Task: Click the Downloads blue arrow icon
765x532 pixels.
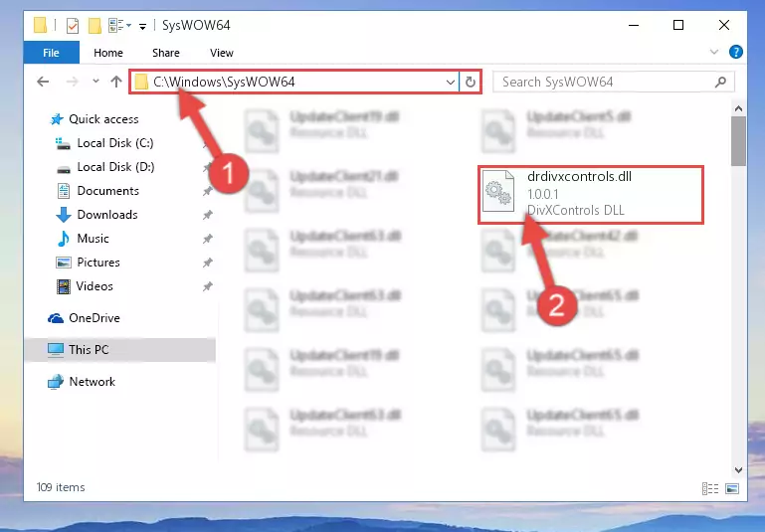Action: click(64, 215)
